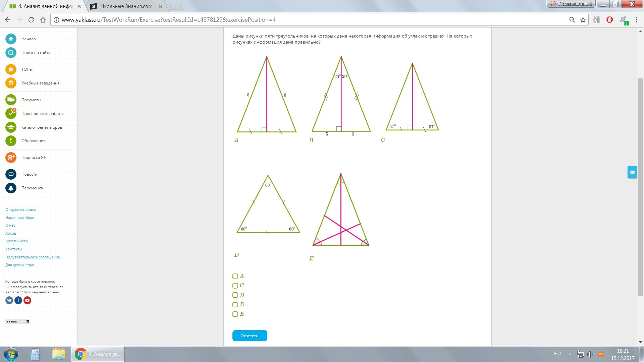Image resolution: width=644 pixels, height=362 pixels.
Task: Open Проверочные работы checkmark icon
Action: click(x=11, y=114)
